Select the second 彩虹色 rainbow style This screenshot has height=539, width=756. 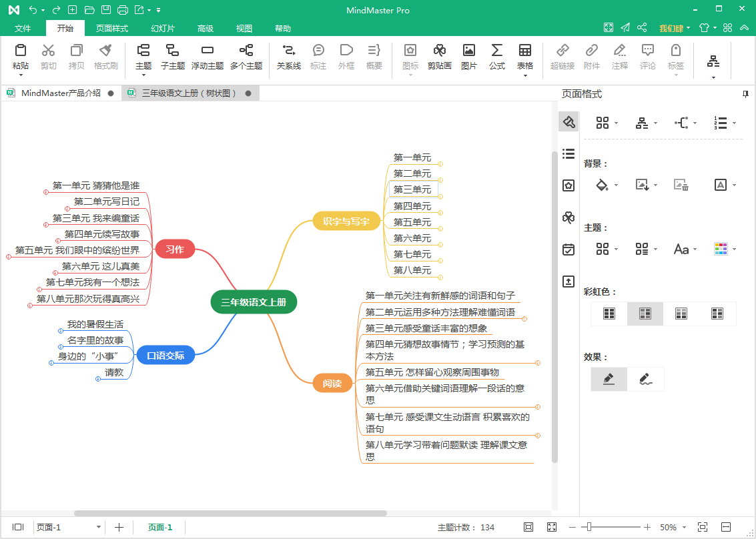[x=645, y=314]
